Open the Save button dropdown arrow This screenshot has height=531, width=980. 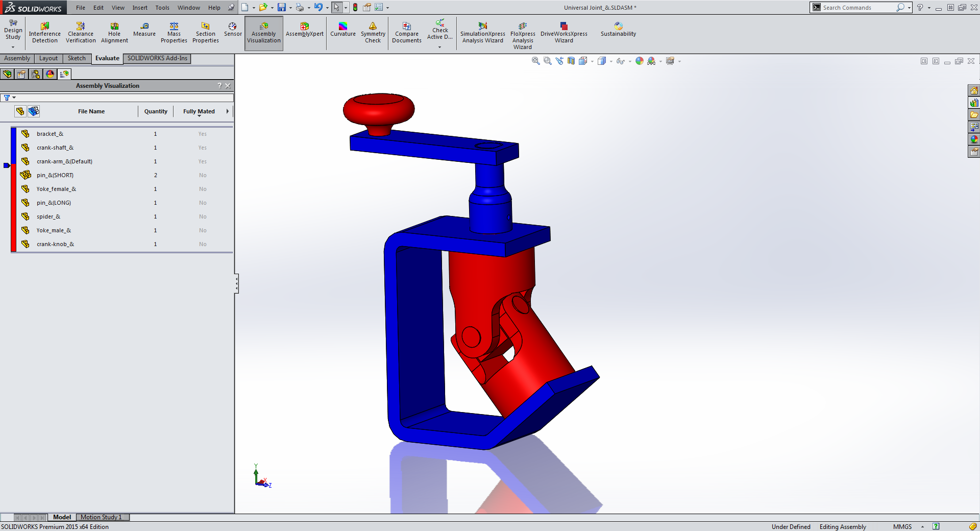(290, 8)
